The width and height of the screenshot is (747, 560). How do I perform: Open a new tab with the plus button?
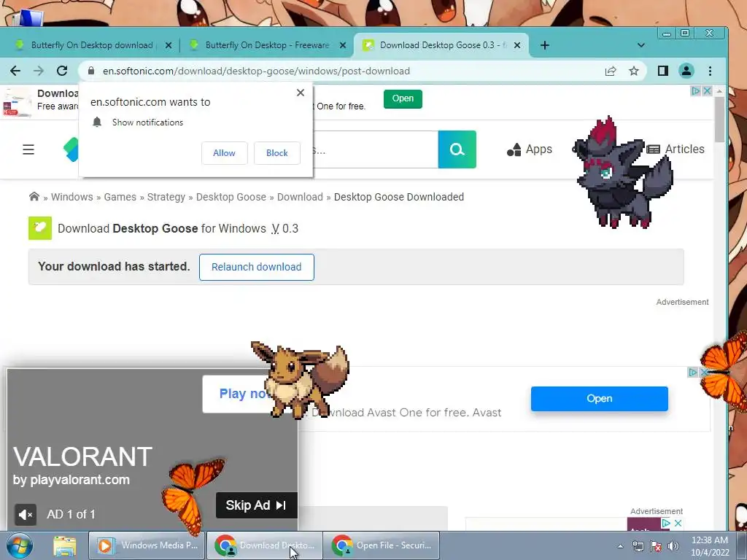coord(545,45)
